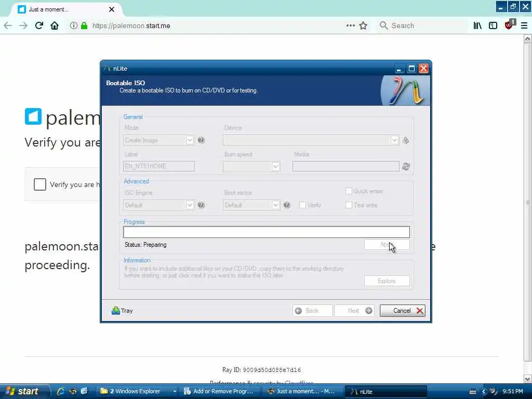532x399 pixels.
Task: Close the 'Just a moment...' tab
Action: [x=112, y=9]
